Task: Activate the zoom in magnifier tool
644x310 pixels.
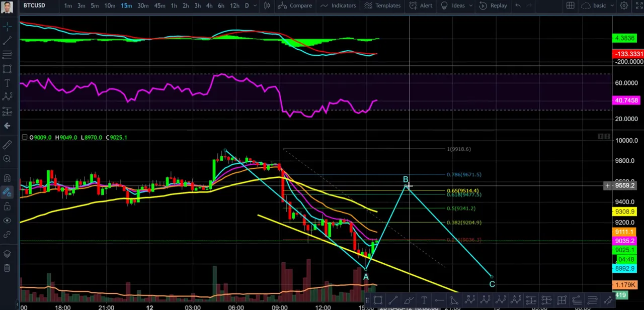Action: pyautogui.click(x=7, y=159)
